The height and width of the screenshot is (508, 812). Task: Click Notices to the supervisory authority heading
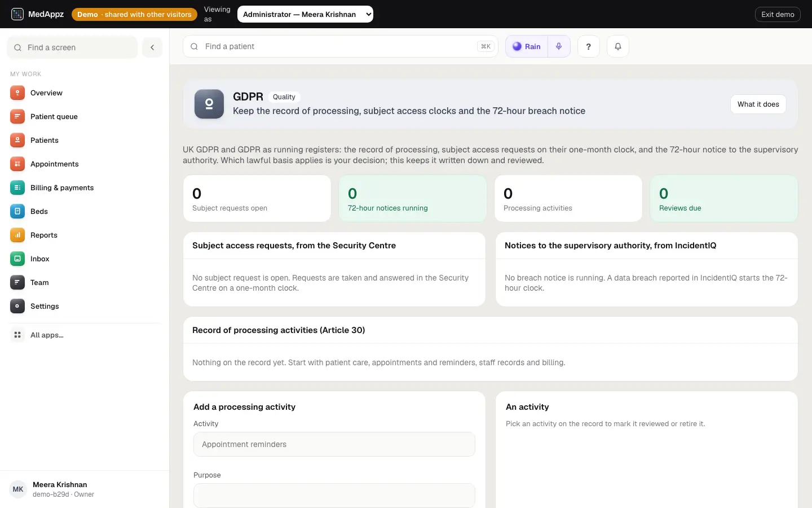[610, 246]
